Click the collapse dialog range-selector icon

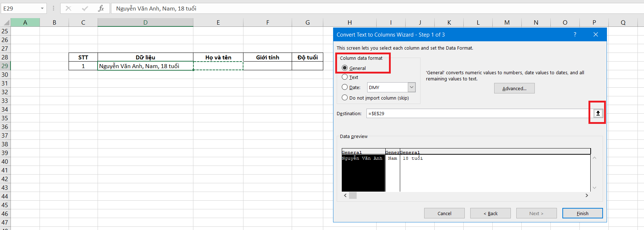tap(598, 113)
